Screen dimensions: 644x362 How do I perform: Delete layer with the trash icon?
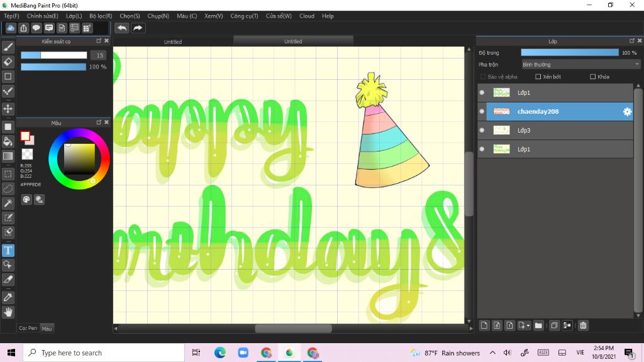point(583,326)
